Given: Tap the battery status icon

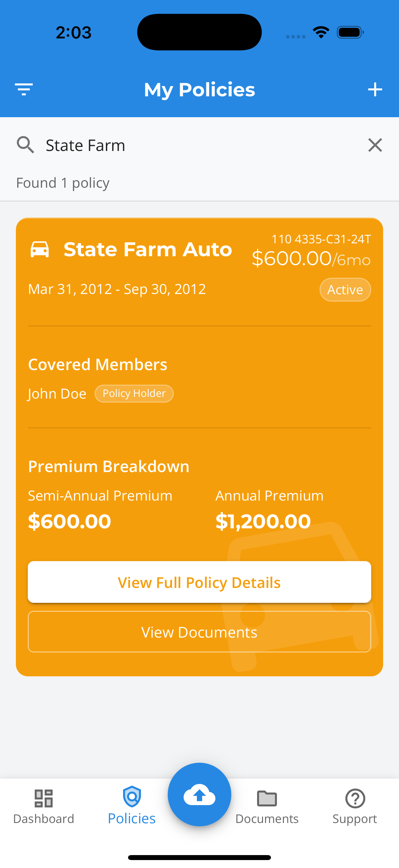Looking at the screenshot, I should pos(350,32).
